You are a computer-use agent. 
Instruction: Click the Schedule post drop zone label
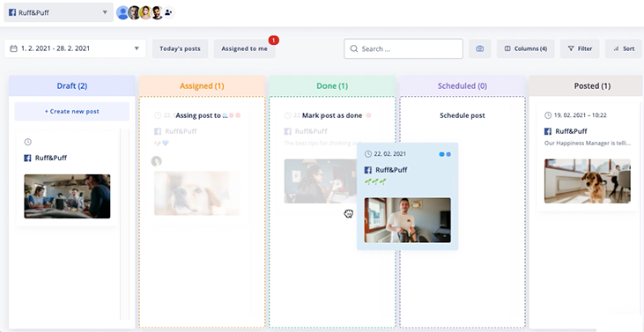(x=463, y=115)
